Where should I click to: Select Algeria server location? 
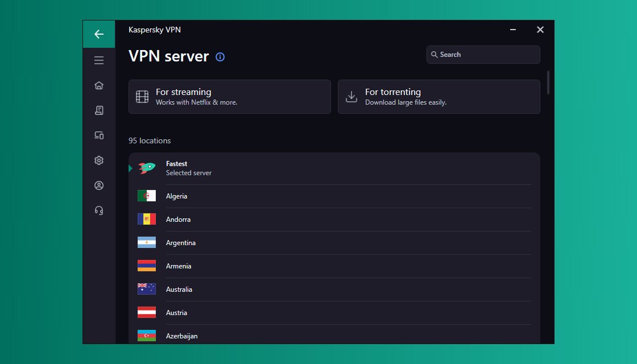tap(334, 196)
